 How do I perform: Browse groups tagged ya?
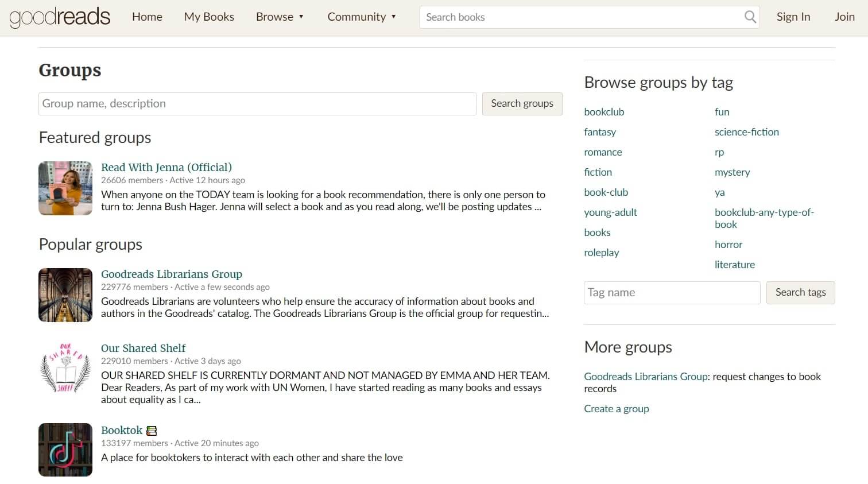pyautogui.click(x=720, y=192)
